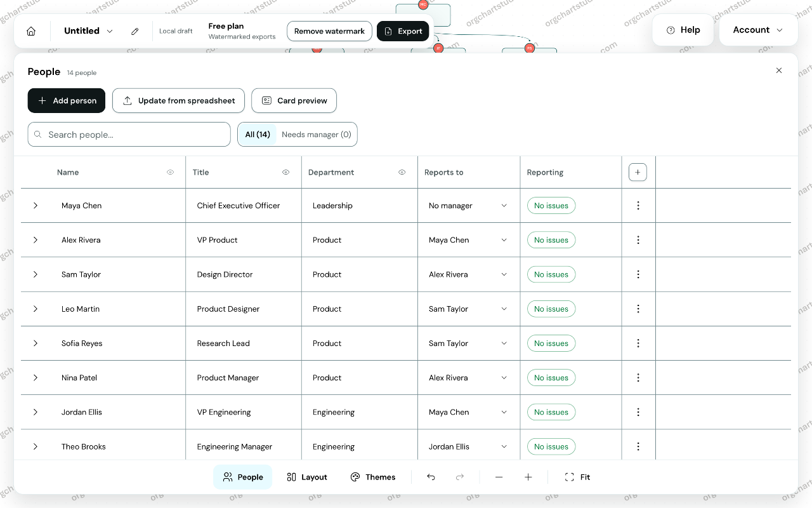Open more options for Jordan Ellis
The height and width of the screenshot is (508, 812).
pyautogui.click(x=638, y=412)
